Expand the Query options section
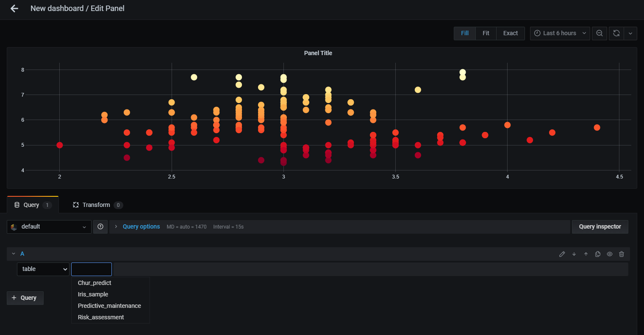This screenshot has width=644, height=335. [141, 227]
